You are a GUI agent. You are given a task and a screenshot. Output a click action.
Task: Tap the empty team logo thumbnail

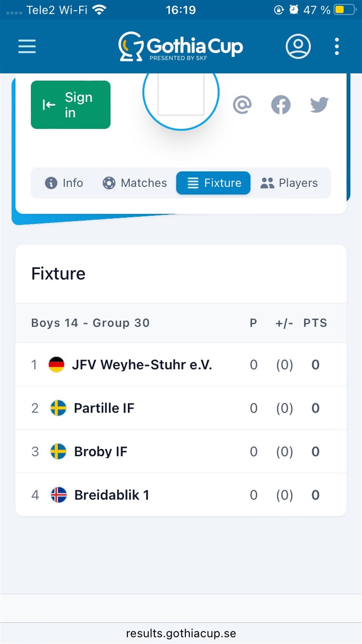[181, 93]
